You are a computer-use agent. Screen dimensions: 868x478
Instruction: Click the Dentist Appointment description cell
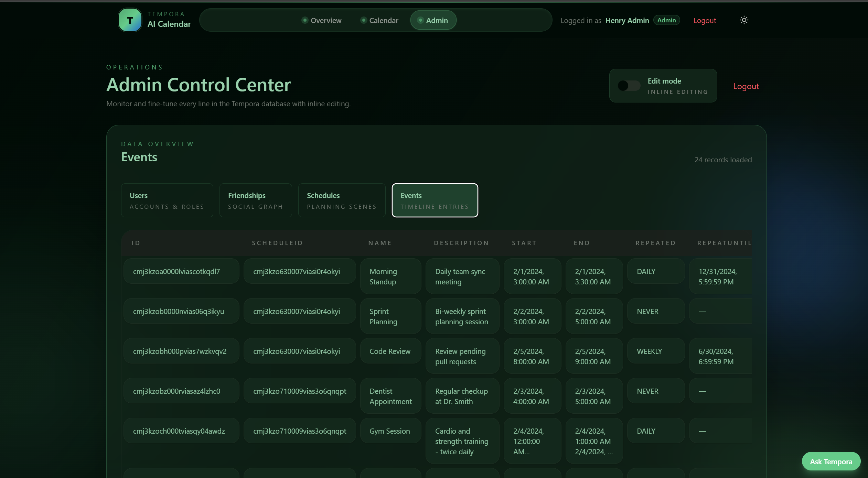(x=462, y=396)
